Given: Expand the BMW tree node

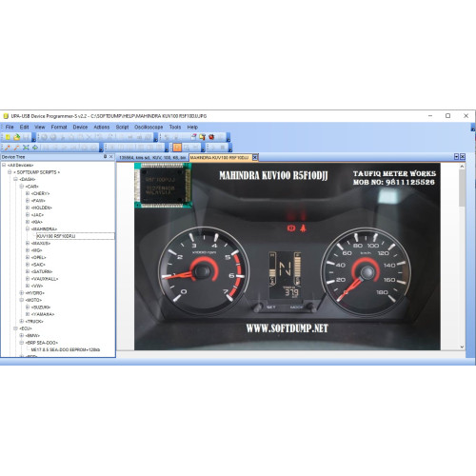Looking at the screenshot, I should pos(22,335).
